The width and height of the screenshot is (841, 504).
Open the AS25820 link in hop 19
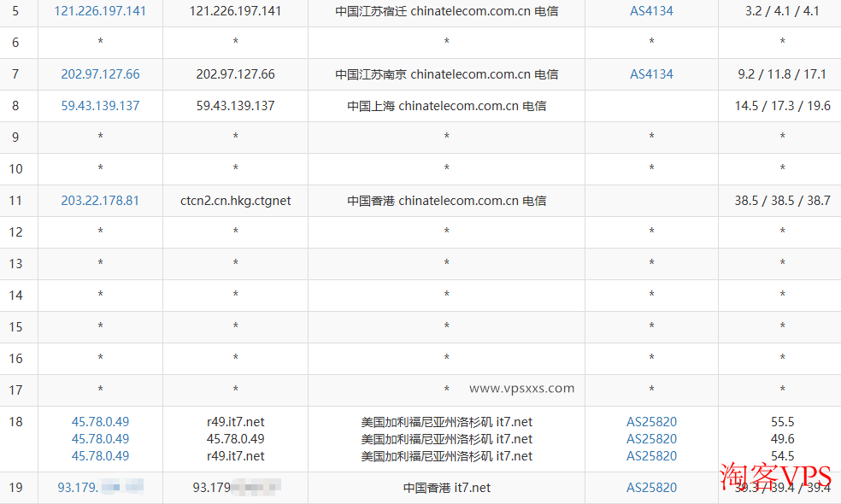click(651, 488)
